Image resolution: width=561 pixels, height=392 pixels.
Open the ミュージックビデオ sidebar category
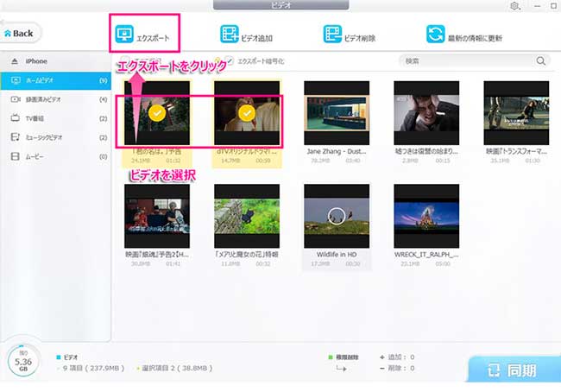point(56,137)
